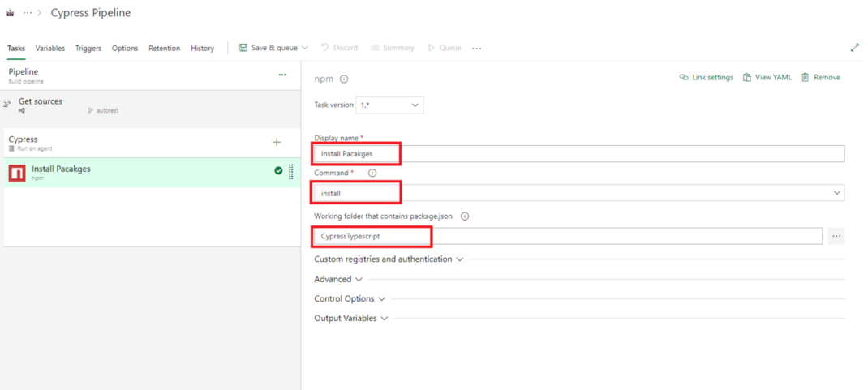The height and width of the screenshot is (390, 868).
Task: Expand the Control Options section
Action: click(350, 298)
